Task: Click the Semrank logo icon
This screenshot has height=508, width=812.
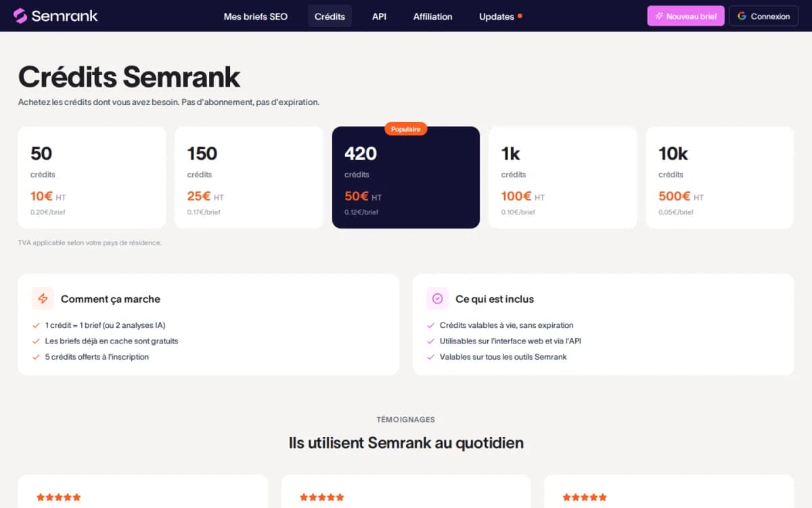Action: (20, 16)
